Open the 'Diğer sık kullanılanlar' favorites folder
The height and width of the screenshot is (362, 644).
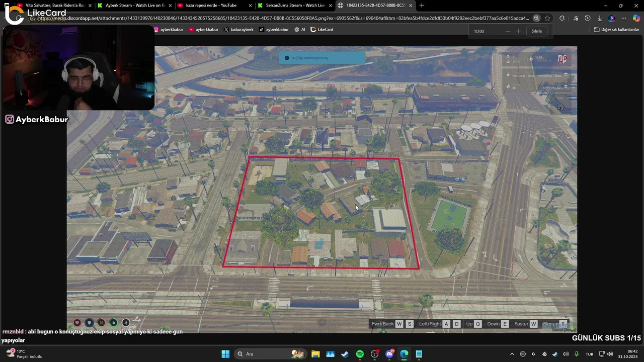(616, 30)
